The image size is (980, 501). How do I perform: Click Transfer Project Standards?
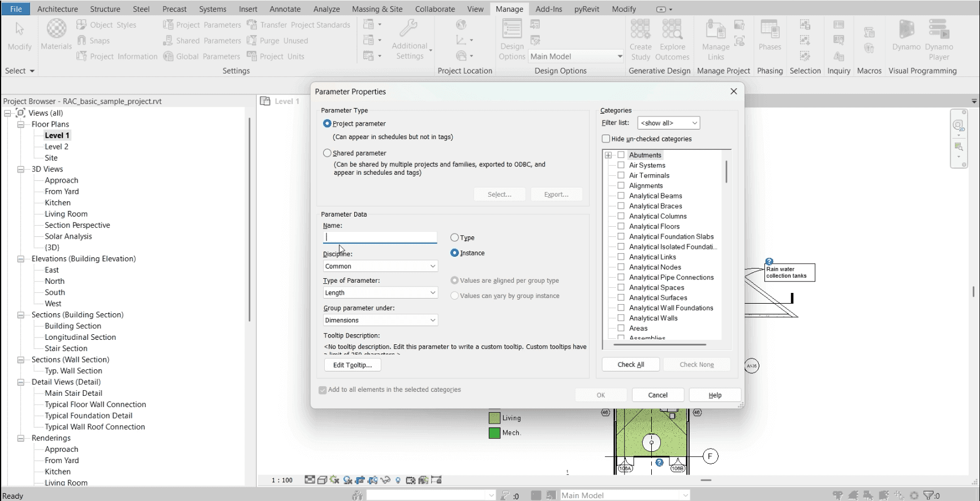[x=298, y=25]
